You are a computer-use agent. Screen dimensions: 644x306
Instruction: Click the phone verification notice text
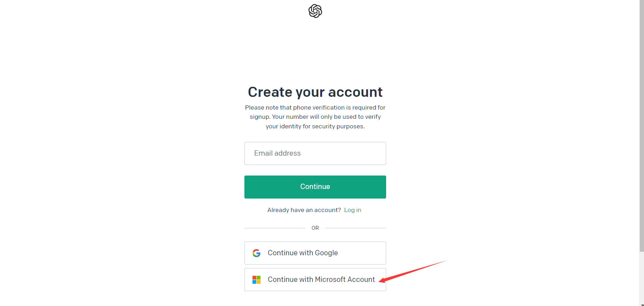(315, 117)
